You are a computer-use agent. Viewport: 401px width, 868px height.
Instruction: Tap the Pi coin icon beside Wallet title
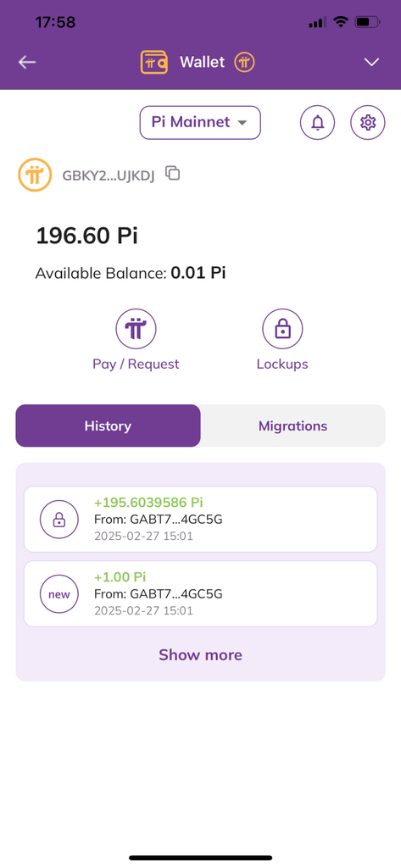244,62
